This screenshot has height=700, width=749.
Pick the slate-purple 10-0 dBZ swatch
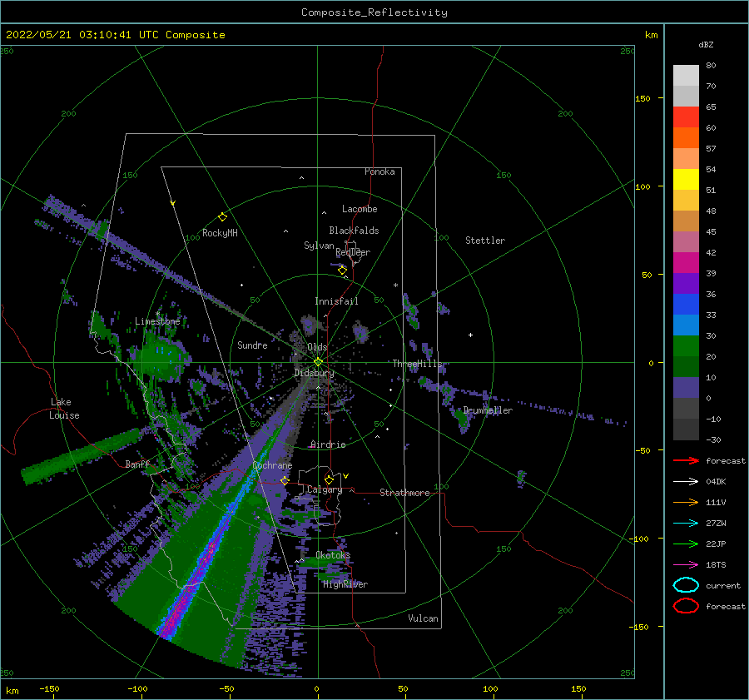pyautogui.click(x=686, y=388)
